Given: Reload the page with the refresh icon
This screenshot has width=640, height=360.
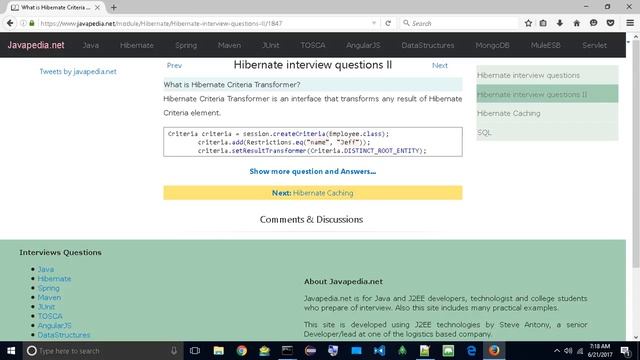Looking at the screenshot, I should [x=388, y=23].
